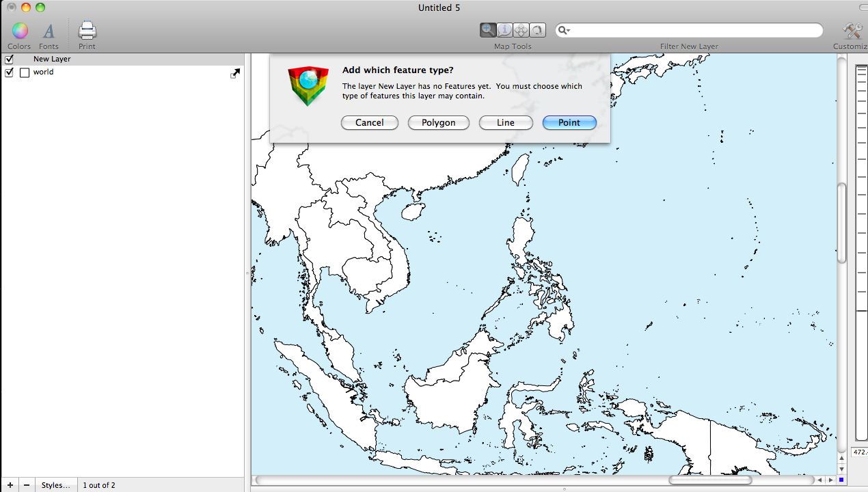
Task: Open the Colors panel
Action: pyautogui.click(x=20, y=31)
